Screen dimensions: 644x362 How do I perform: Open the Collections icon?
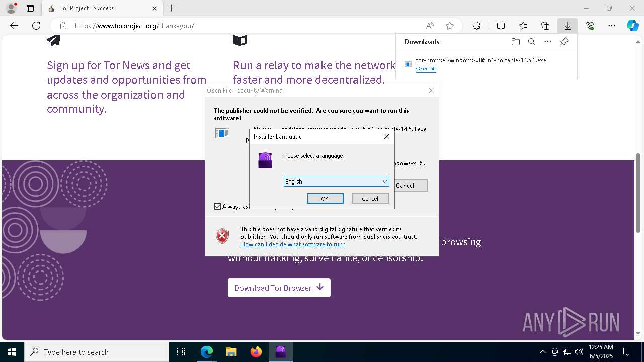click(x=545, y=26)
